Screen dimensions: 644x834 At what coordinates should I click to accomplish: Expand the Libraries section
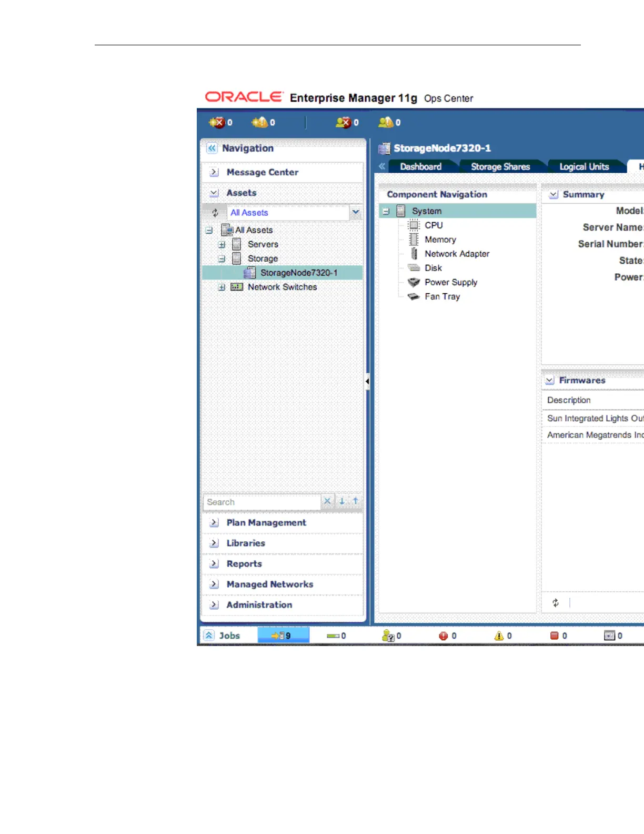(214, 543)
